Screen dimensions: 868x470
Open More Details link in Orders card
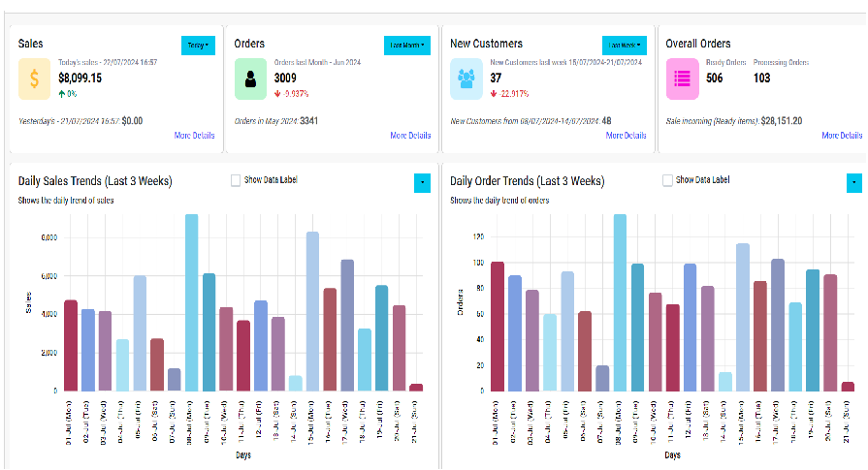[410, 136]
